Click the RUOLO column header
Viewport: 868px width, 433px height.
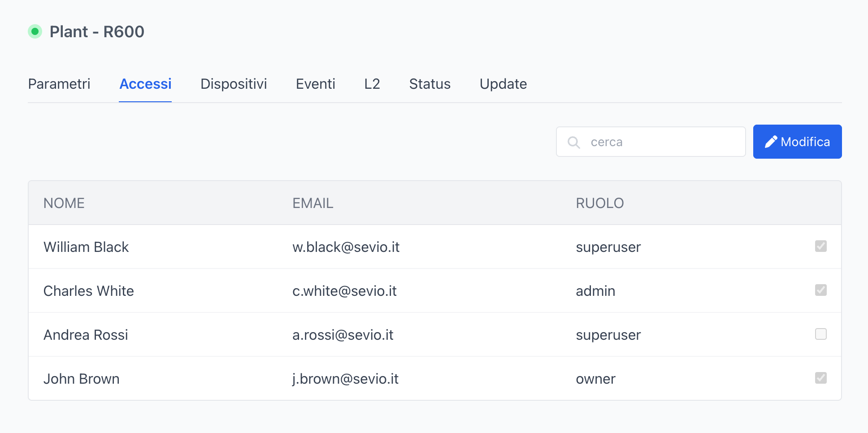click(599, 203)
